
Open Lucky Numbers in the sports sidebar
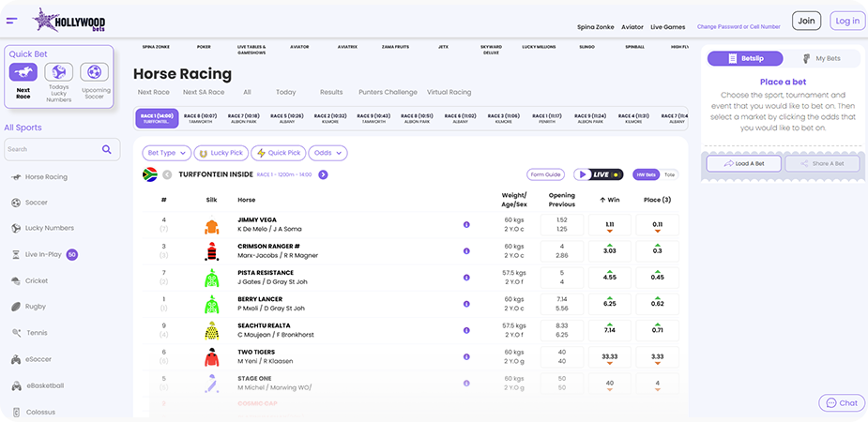(42, 228)
